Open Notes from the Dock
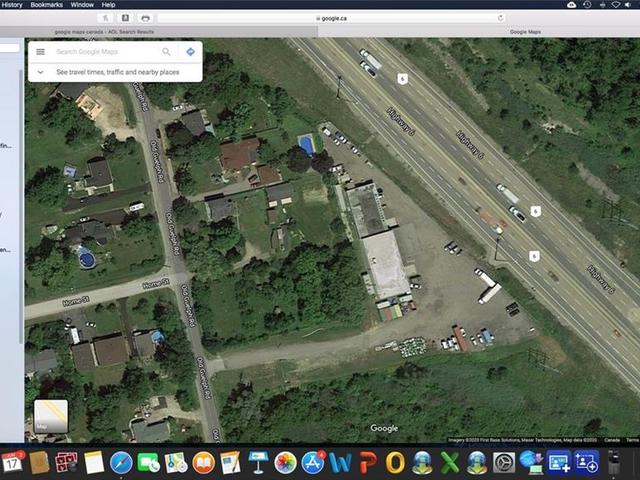The image size is (640, 480). tap(94, 462)
